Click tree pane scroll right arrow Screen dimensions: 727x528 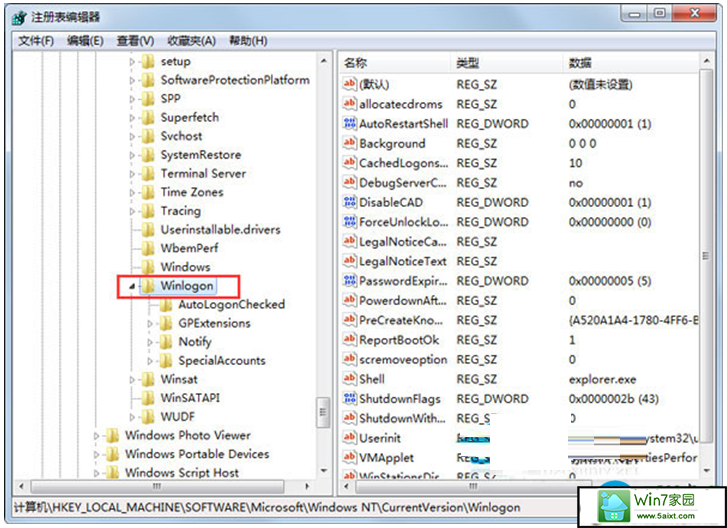pyautogui.click(x=306, y=487)
